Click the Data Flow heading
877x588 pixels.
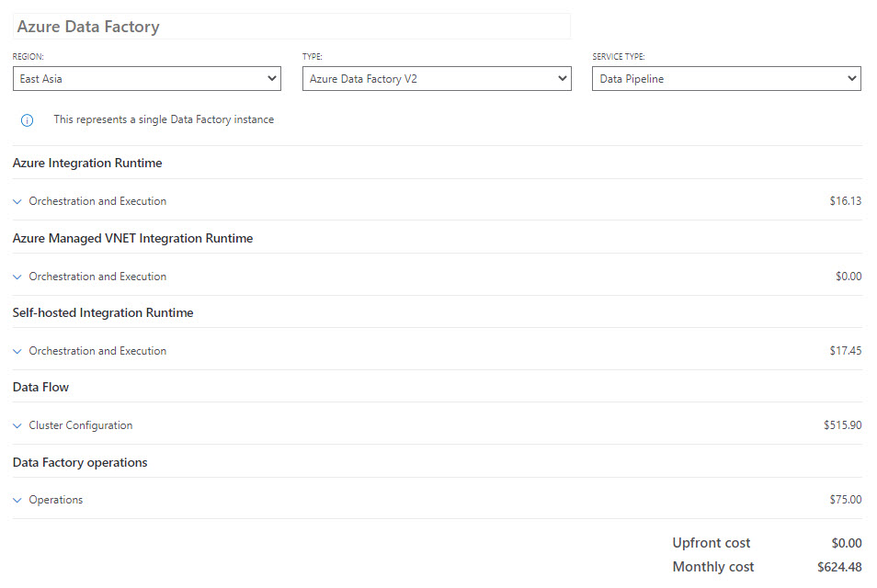40,387
